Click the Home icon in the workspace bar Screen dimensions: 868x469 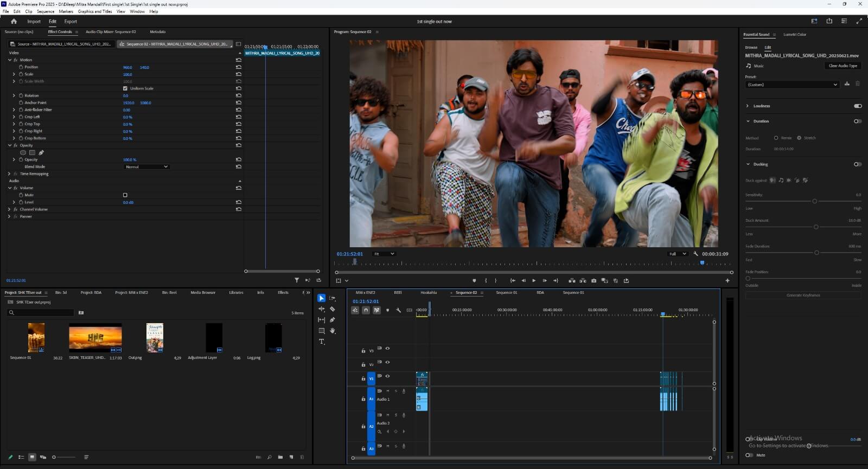tap(14, 22)
